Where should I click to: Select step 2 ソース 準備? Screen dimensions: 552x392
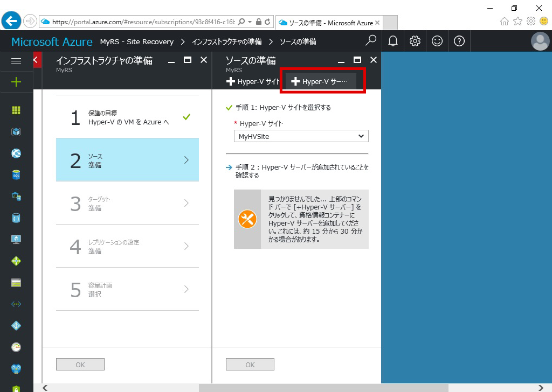pyautogui.click(x=127, y=160)
